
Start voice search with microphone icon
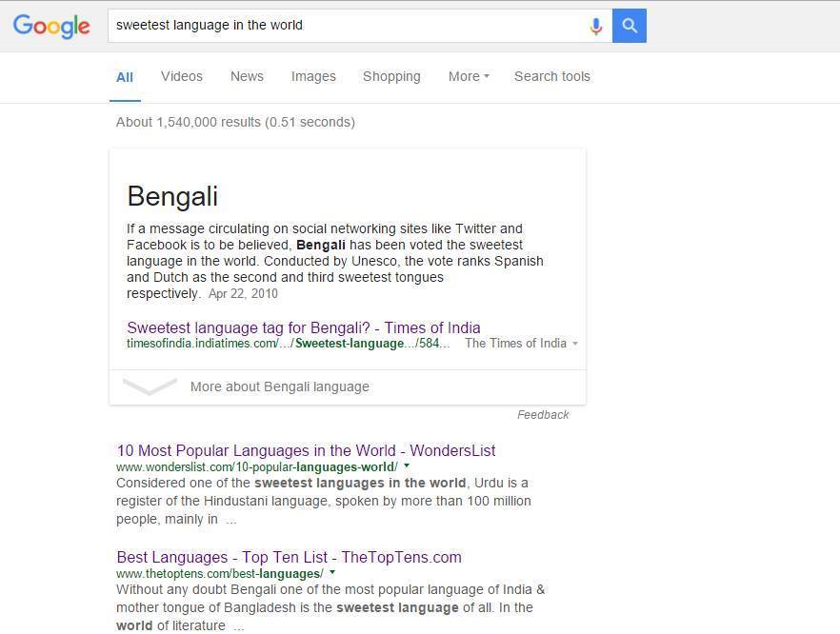click(596, 26)
